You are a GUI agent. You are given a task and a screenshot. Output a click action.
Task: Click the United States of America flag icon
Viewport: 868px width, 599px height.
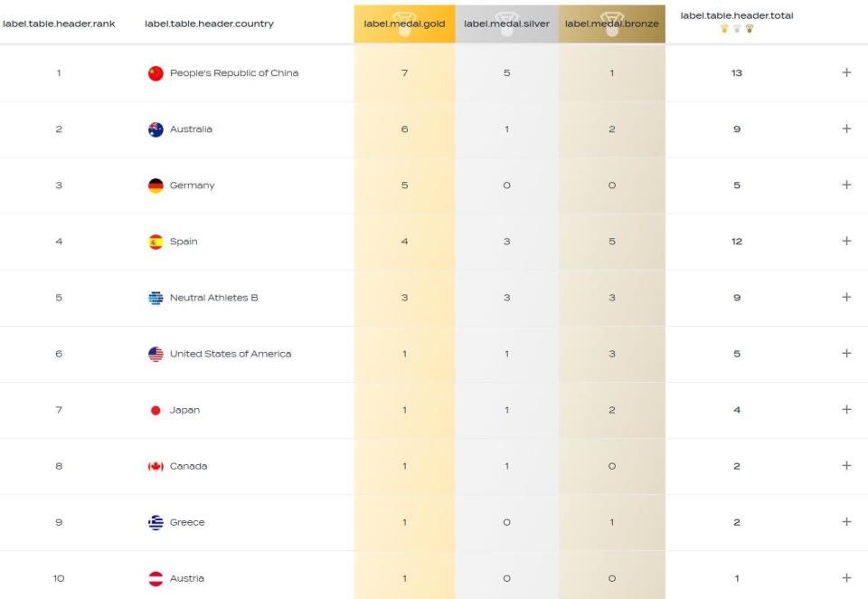(x=156, y=354)
